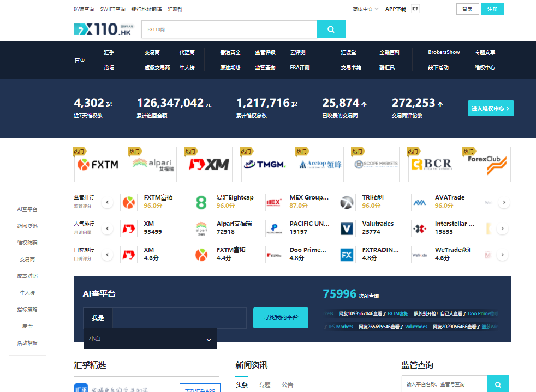Viewport: 536px width, 392px height.
Task: Go to previous brokers in 口碑排行 row
Action: click(108, 255)
